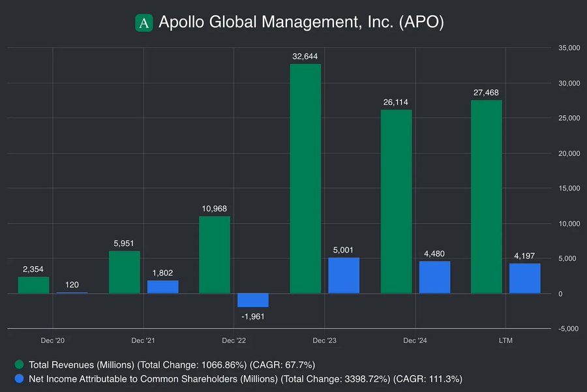Image resolution: width=587 pixels, height=392 pixels.
Task: Click the '-1,961' data label
Action: pyautogui.click(x=253, y=317)
